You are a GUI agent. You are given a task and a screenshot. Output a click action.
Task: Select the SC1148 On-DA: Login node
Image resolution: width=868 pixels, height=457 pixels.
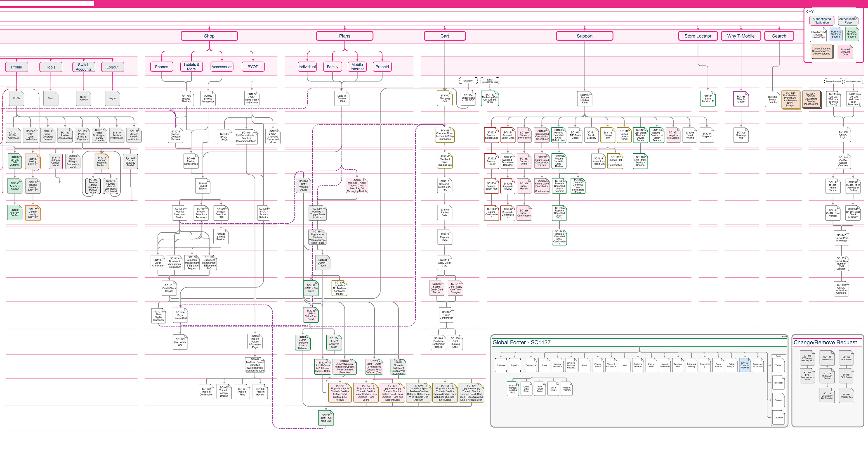pos(843,135)
